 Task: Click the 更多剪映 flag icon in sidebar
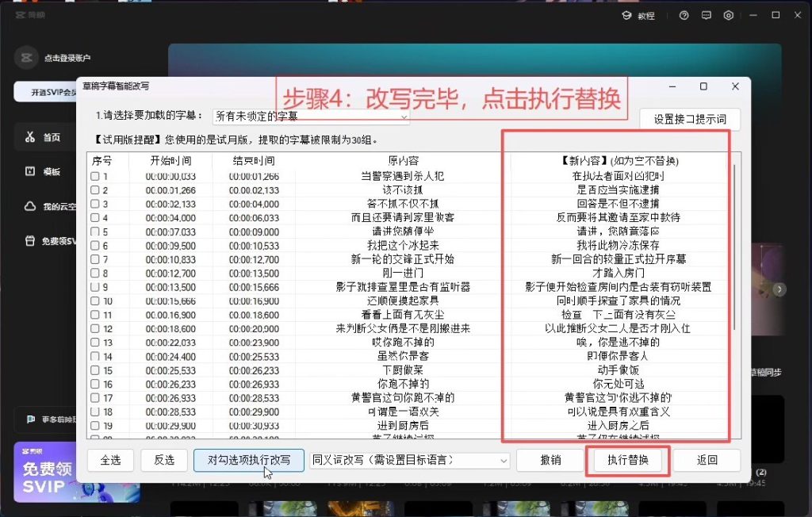pyautogui.click(x=31, y=419)
